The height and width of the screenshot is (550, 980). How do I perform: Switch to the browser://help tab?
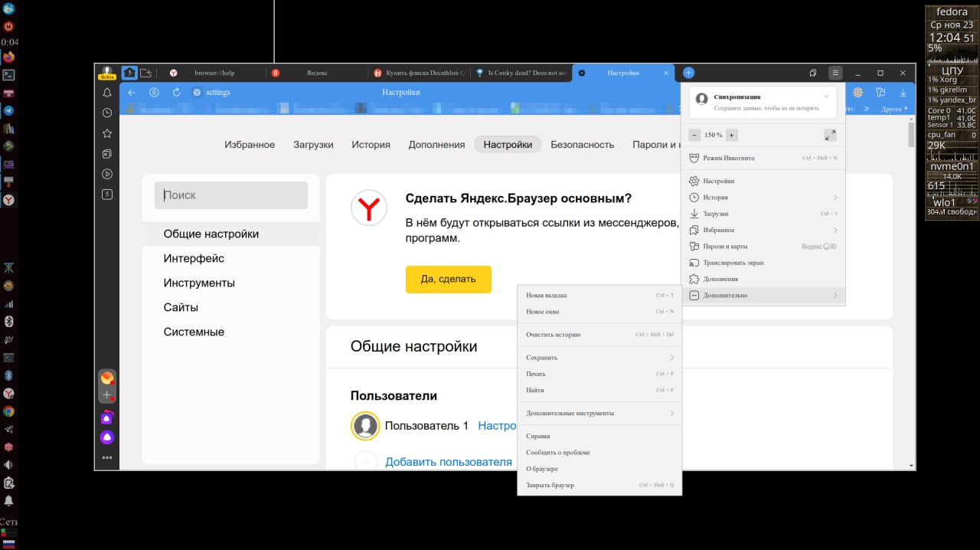pyautogui.click(x=213, y=73)
